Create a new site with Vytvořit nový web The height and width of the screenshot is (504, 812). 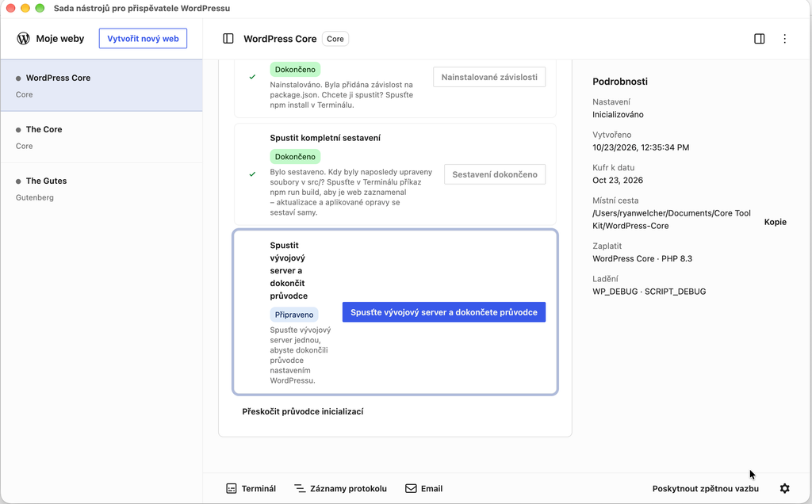coord(143,38)
